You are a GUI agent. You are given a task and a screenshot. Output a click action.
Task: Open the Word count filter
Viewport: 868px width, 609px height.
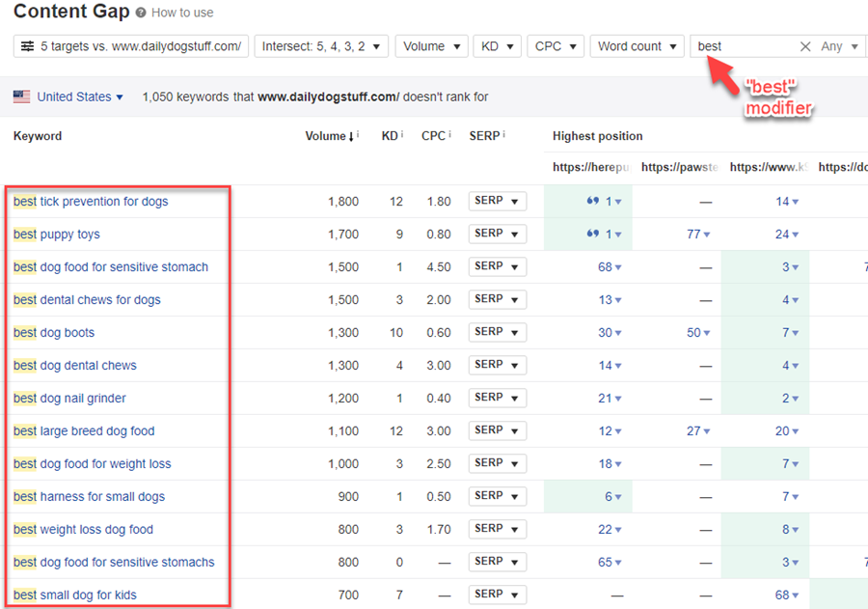point(637,46)
